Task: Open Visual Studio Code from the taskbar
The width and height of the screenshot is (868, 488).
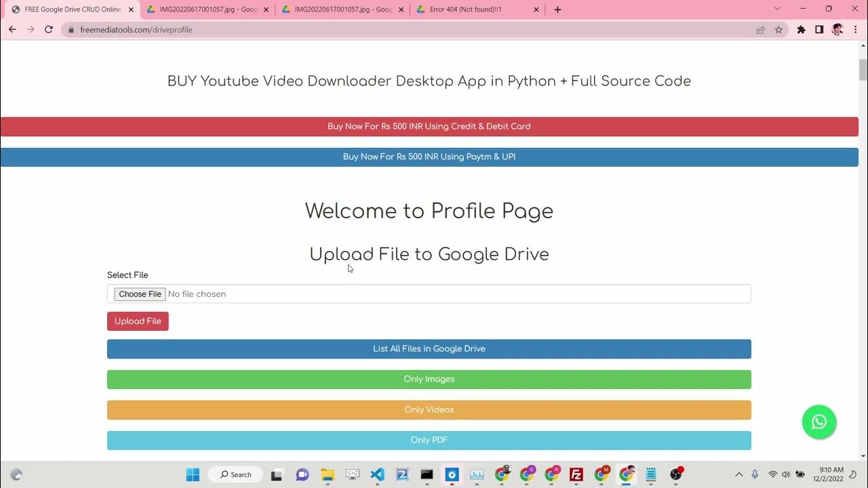Action: pyautogui.click(x=378, y=474)
